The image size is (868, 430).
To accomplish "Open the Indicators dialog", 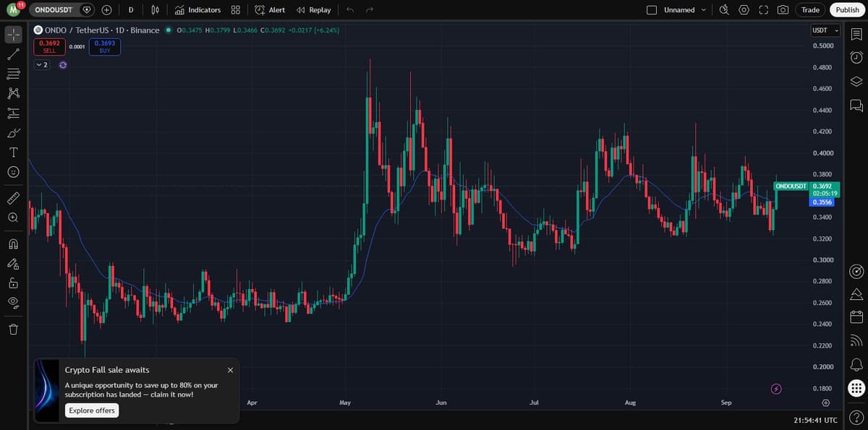I will tap(198, 10).
